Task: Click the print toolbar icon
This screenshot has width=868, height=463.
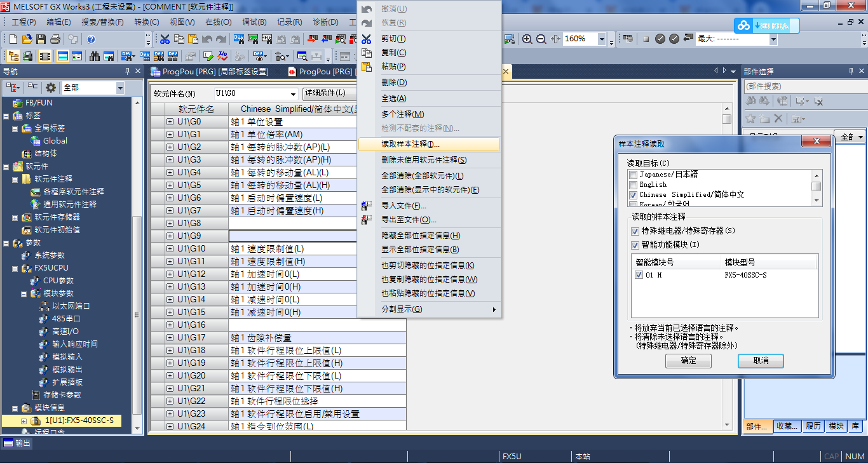Action: [55, 39]
